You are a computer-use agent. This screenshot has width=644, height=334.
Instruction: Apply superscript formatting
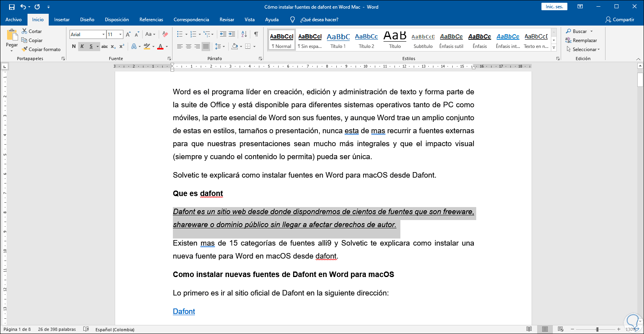tap(122, 46)
